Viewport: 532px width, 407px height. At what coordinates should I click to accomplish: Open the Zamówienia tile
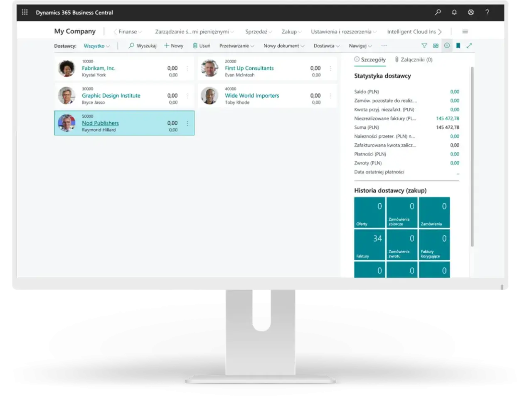point(434,212)
